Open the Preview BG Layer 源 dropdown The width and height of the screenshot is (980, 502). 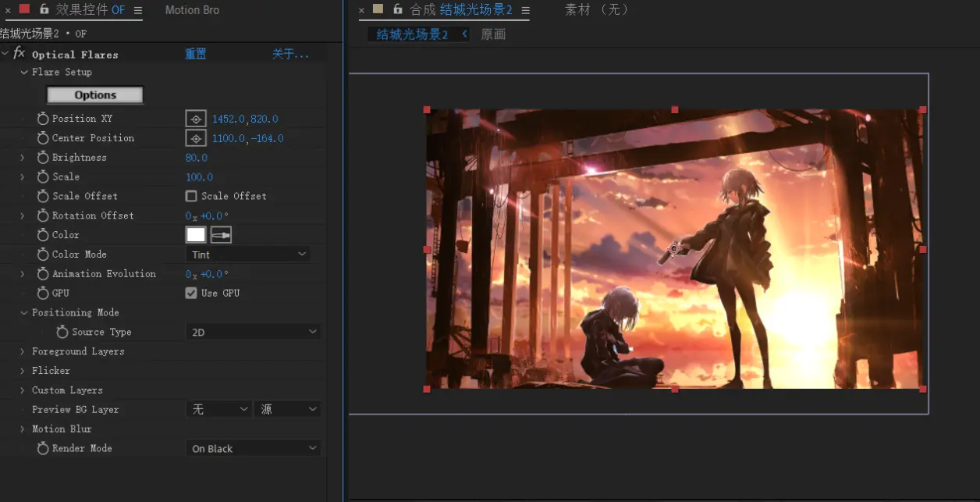[x=287, y=409]
